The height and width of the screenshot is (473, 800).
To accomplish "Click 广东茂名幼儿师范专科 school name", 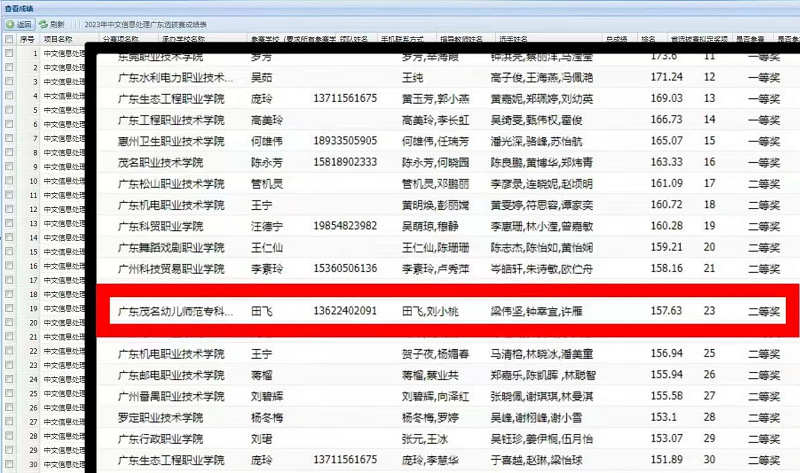I will (176, 311).
